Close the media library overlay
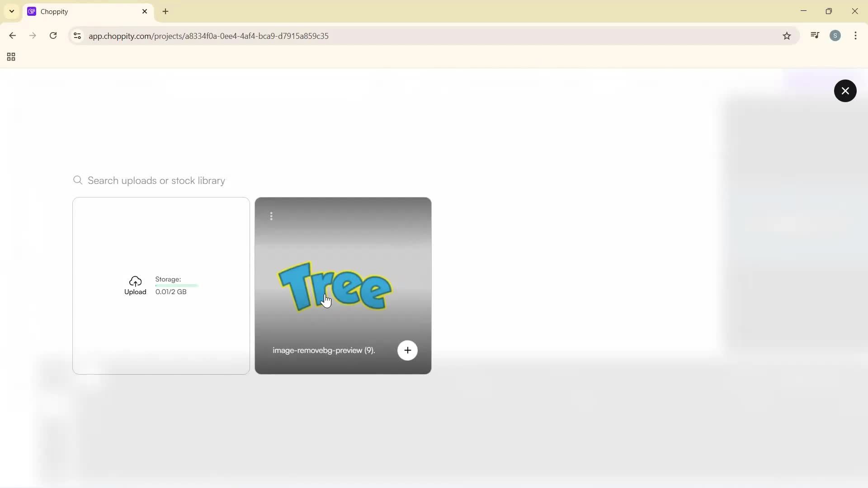This screenshot has height=488, width=868. coord(845,91)
